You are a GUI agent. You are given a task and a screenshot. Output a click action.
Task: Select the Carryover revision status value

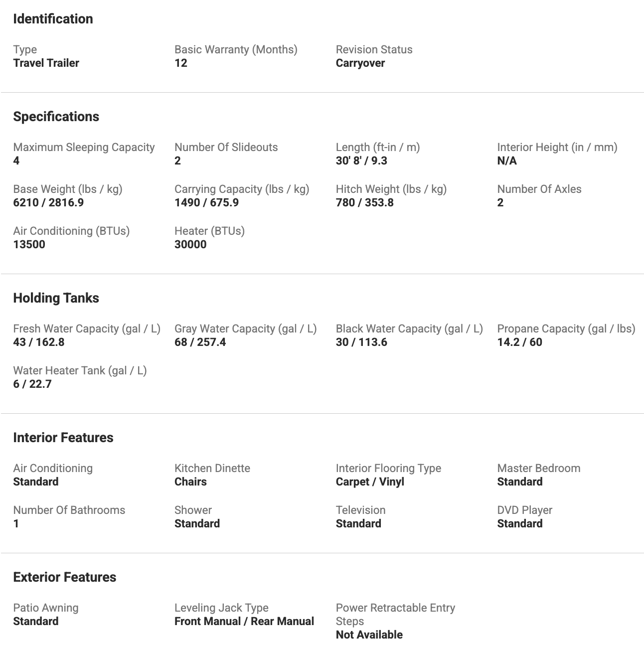(360, 63)
